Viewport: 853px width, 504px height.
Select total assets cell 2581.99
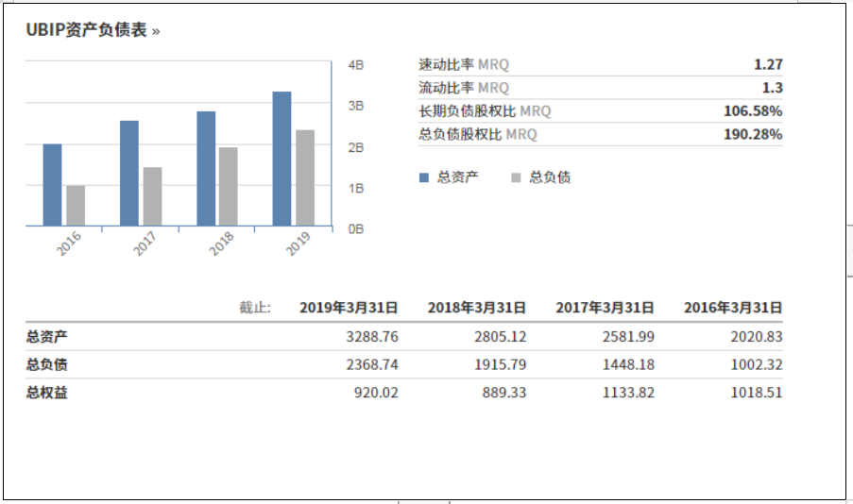(x=628, y=337)
